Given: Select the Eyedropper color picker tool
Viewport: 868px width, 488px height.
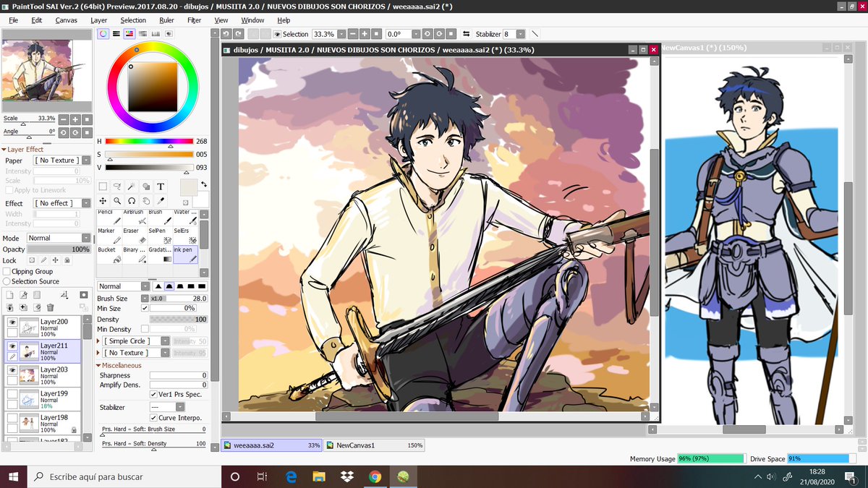Looking at the screenshot, I should coord(161,201).
